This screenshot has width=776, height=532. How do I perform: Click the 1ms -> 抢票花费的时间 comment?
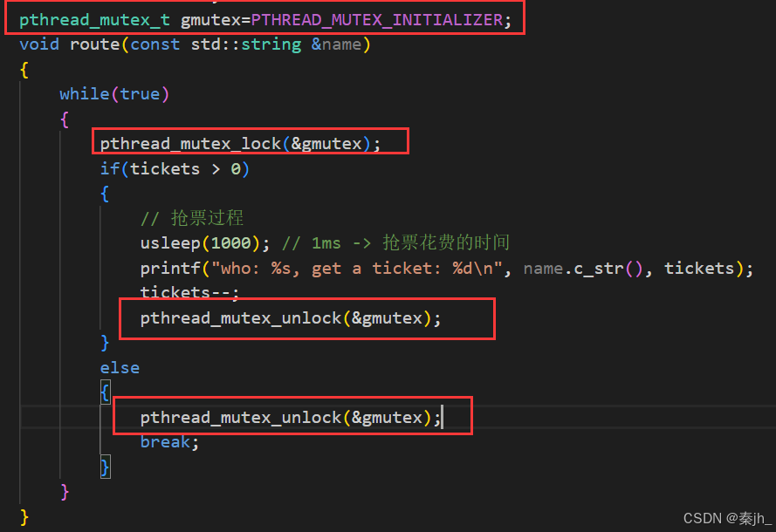tap(396, 242)
